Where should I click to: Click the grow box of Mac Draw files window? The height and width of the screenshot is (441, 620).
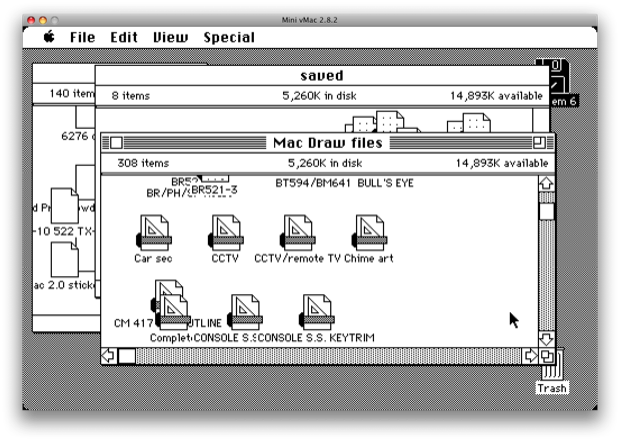[547, 356]
